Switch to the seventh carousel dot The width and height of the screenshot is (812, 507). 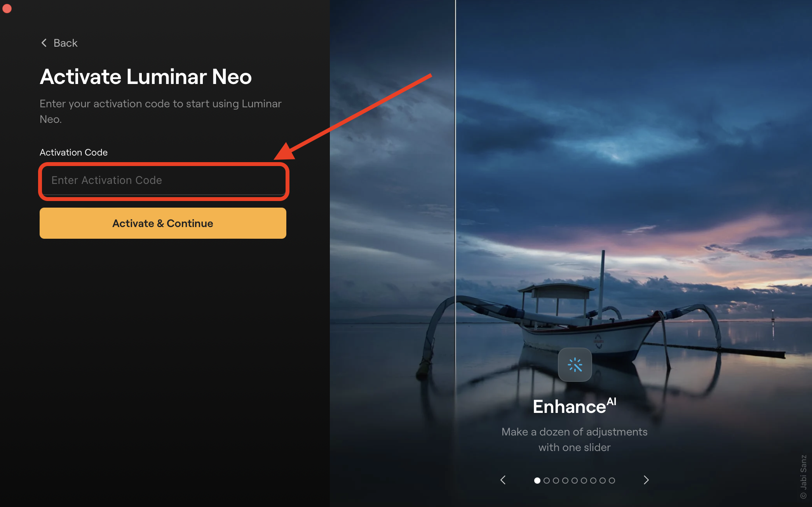coord(593,481)
